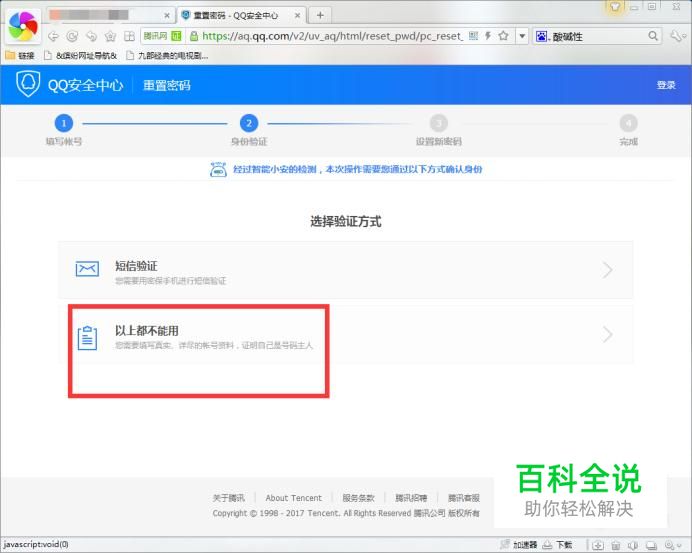Image resolution: width=692 pixels, height=553 pixels.
Task: Click the 360 browser pinwheel logo
Action: 23,26
